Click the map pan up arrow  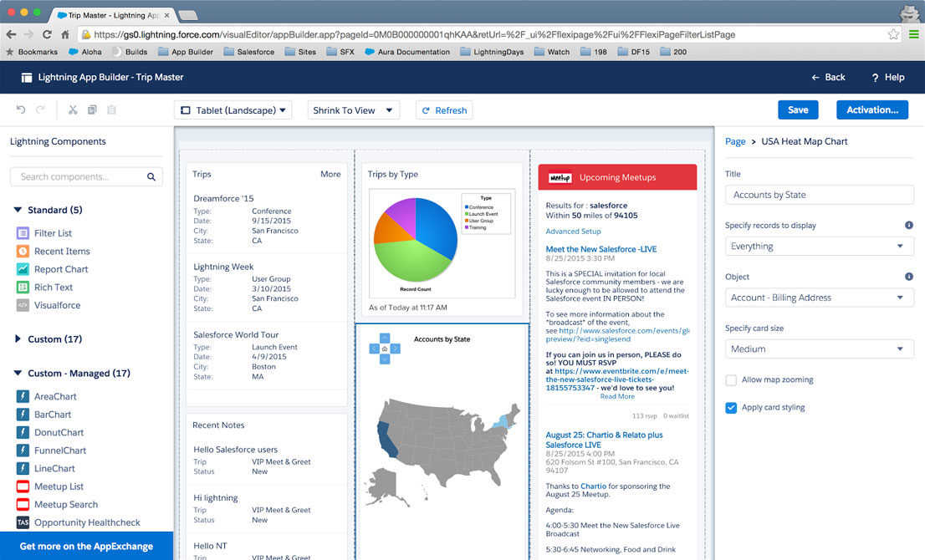pos(385,338)
